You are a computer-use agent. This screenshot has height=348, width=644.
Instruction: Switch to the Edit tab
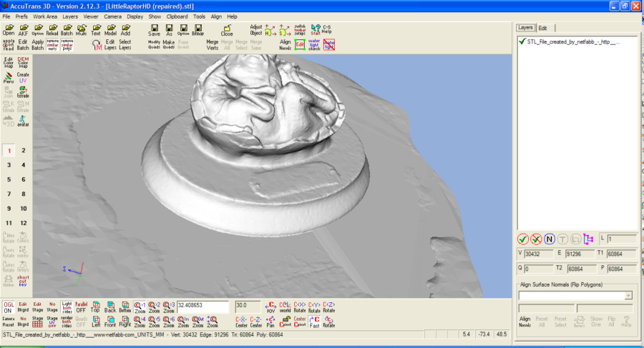pyautogui.click(x=543, y=28)
